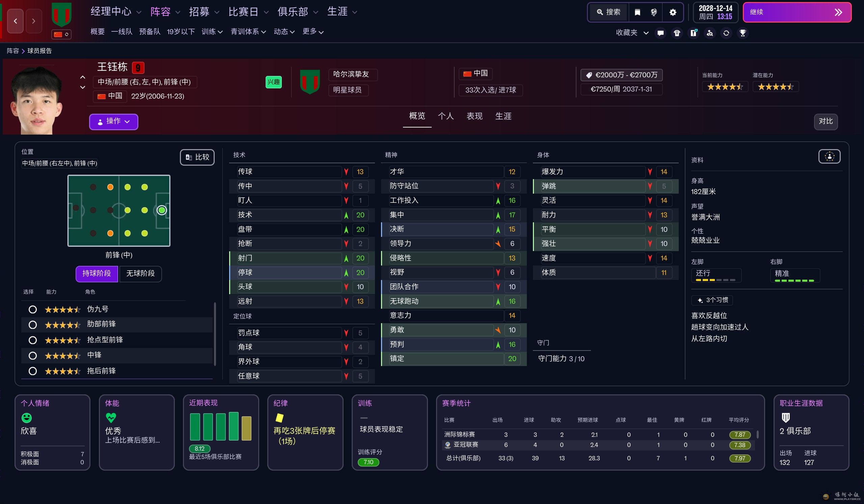Click the 近期表现 form bars chart
864x504 pixels.
(x=221, y=426)
